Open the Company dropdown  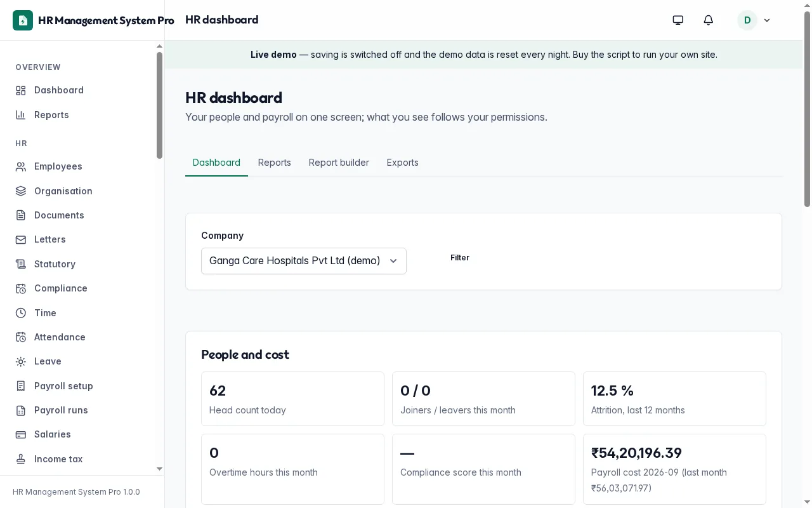[304, 261]
